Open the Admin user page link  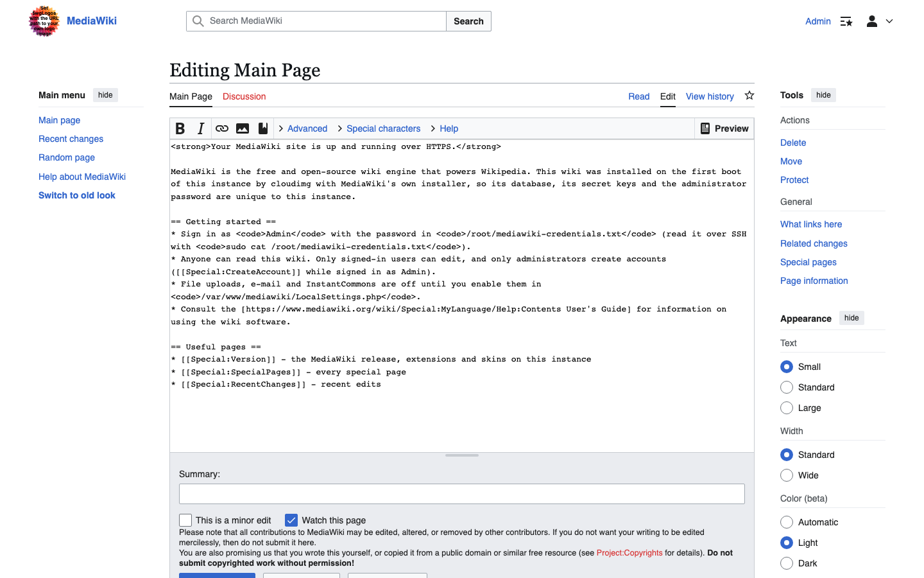(818, 21)
